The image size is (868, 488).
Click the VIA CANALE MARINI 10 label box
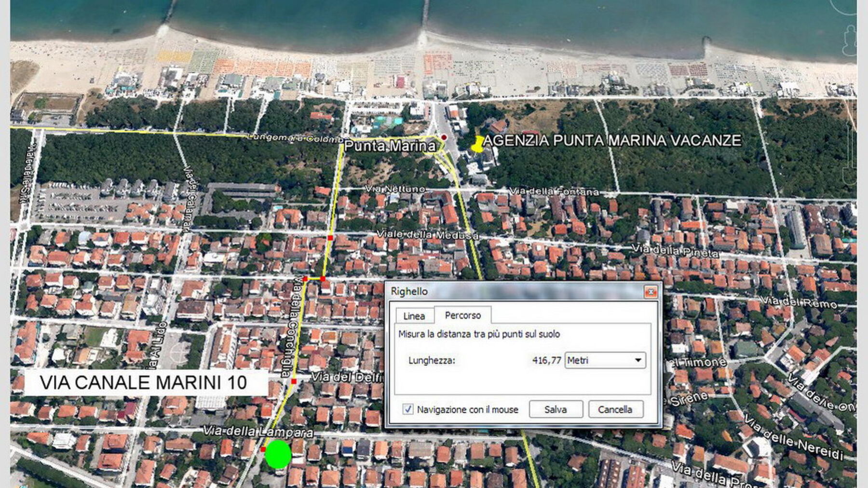coord(146,382)
